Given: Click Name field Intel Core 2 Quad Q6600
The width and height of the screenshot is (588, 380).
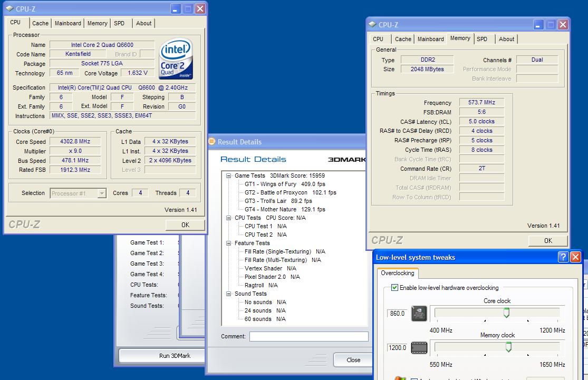Looking at the screenshot, I should tap(102, 45).
